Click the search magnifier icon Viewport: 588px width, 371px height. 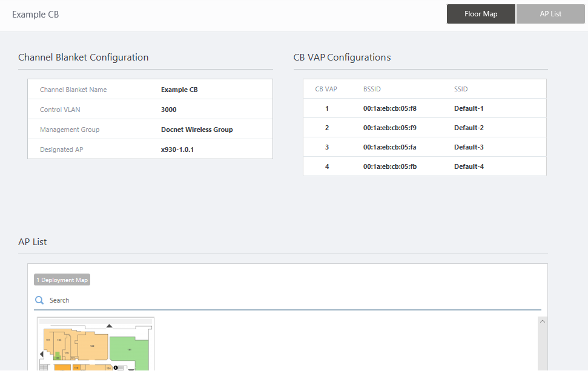[x=39, y=300]
